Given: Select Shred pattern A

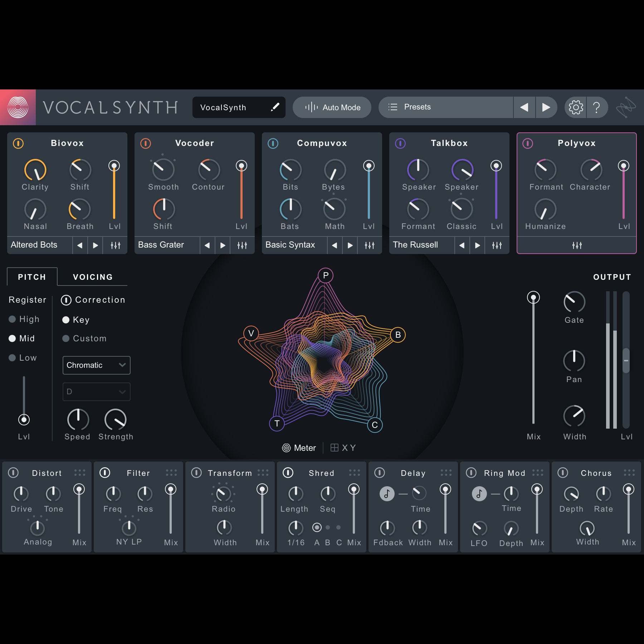Looking at the screenshot, I should [317, 527].
